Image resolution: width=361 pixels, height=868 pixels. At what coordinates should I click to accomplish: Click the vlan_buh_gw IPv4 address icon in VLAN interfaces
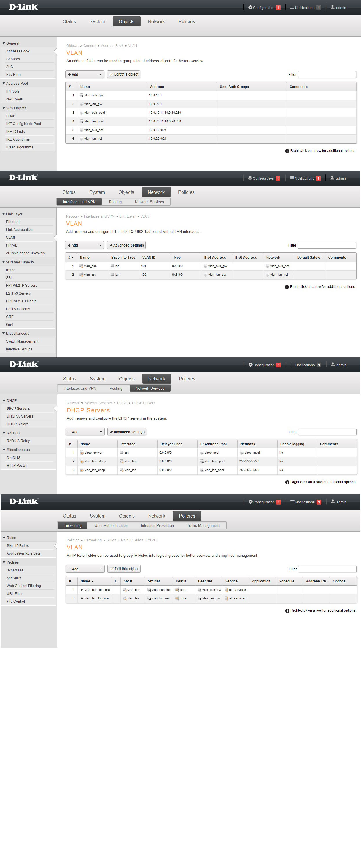(x=205, y=266)
